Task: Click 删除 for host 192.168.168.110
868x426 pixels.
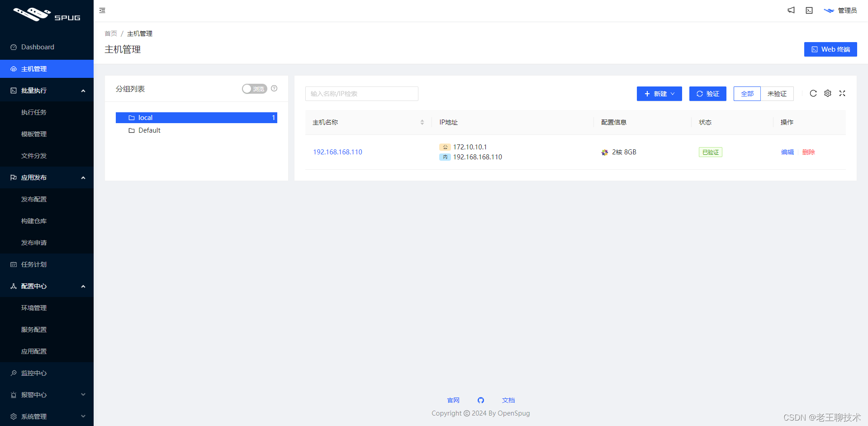Action: tap(809, 152)
